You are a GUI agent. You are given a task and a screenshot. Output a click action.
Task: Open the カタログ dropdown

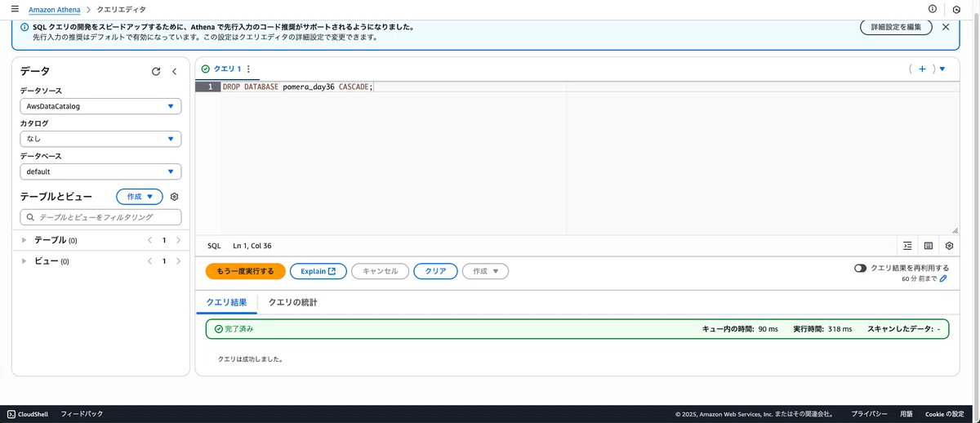[100, 139]
